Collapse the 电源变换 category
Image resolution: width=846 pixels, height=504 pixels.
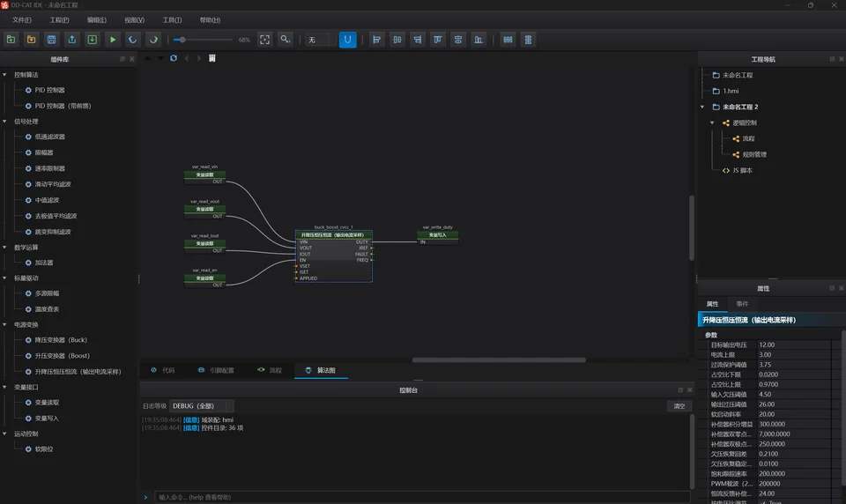[4, 324]
